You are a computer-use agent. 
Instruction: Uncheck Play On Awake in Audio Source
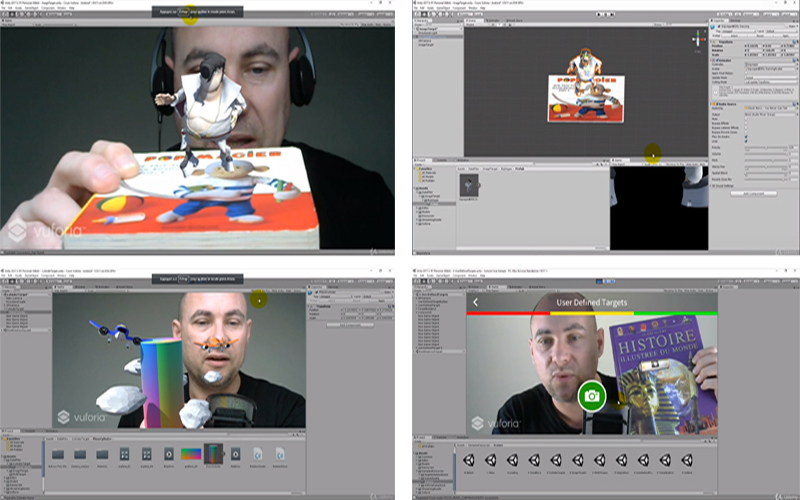click(746, 137)
